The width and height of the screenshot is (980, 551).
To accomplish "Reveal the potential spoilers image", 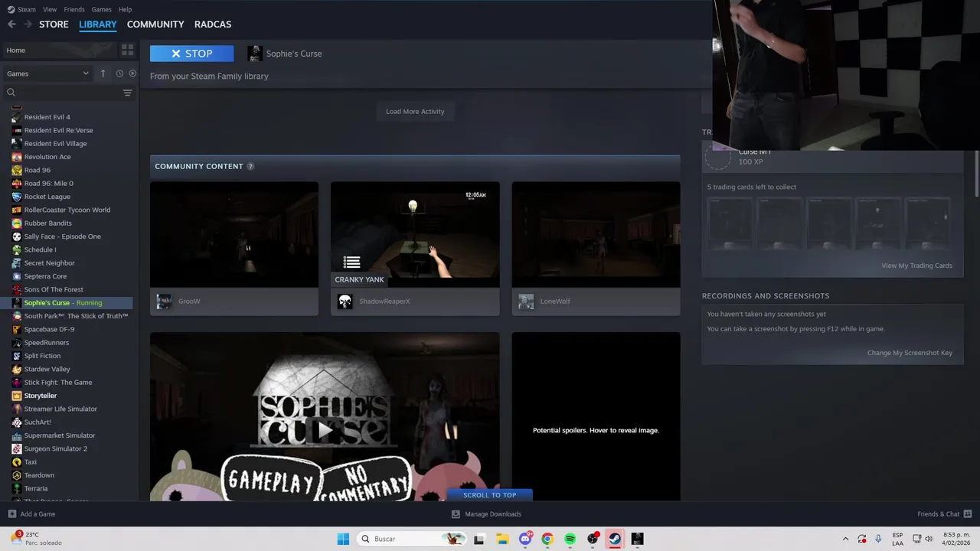I will [596, 417].
